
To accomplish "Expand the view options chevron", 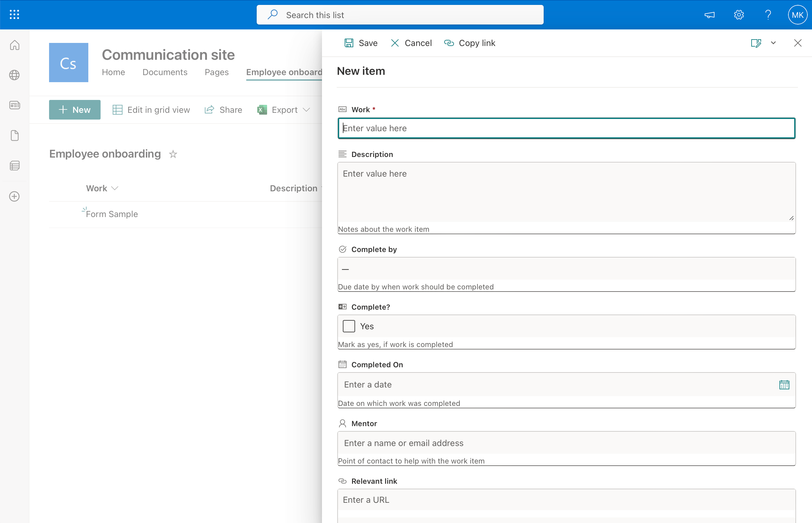I will pyautogui.click(x=774, y=43).
